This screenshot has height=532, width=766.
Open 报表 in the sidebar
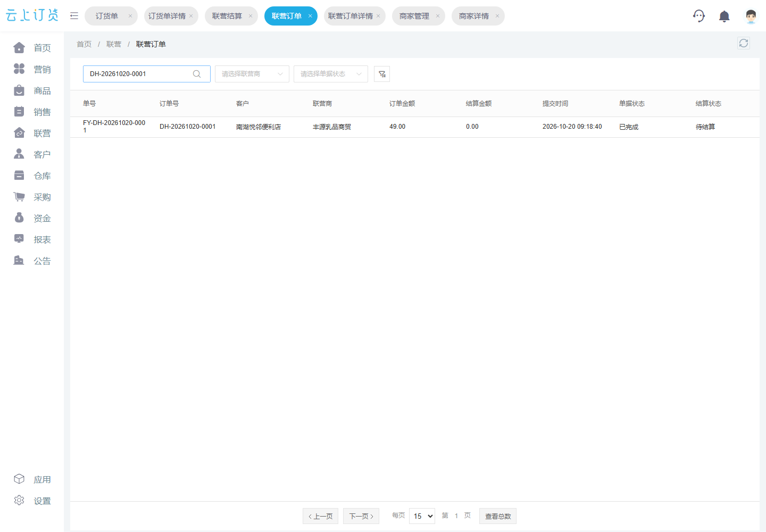click(x=32, y=239)
